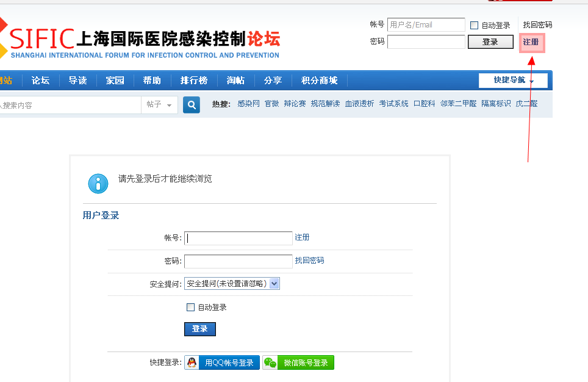The image size is (588, 382).
Task: Click the WeChat icon on the green login button
Action: [270, 362]
